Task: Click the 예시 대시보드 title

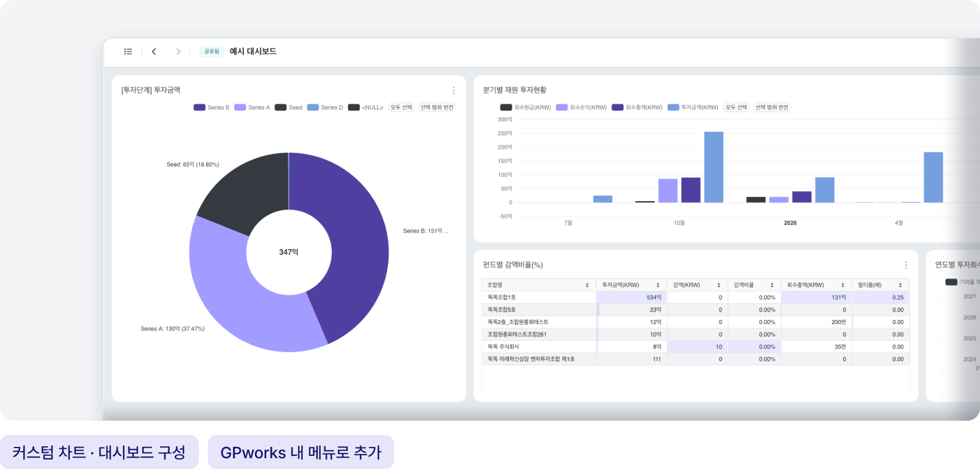Action: [x=253, y=51]
